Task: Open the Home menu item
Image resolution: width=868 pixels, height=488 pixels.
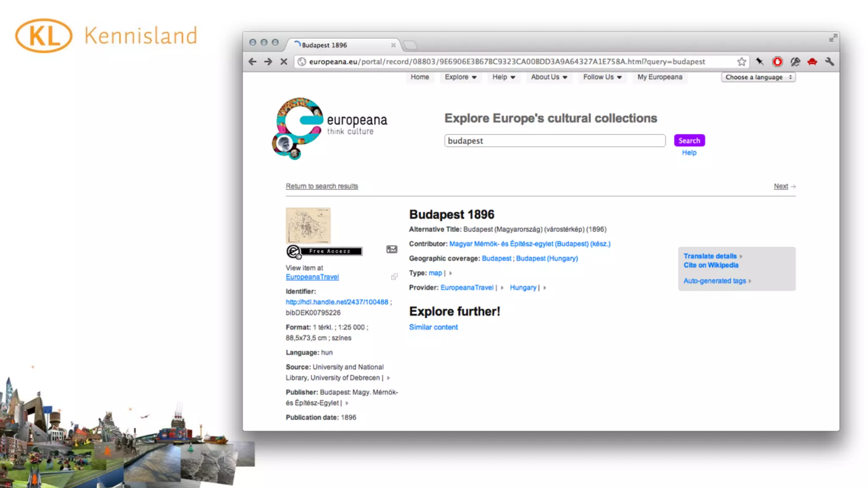Action: pos(420,77)
